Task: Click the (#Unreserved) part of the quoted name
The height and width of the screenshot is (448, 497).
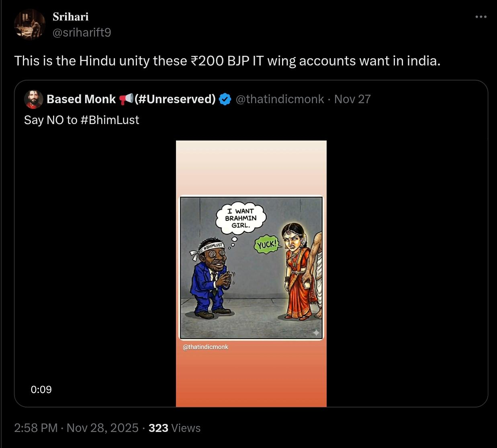Action: [175, 99]
